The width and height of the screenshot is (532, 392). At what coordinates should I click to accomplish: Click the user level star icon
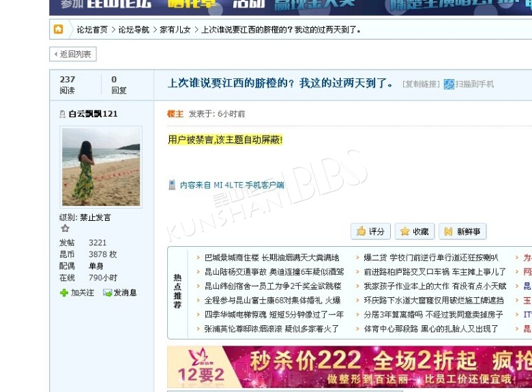tap(65, 228)
